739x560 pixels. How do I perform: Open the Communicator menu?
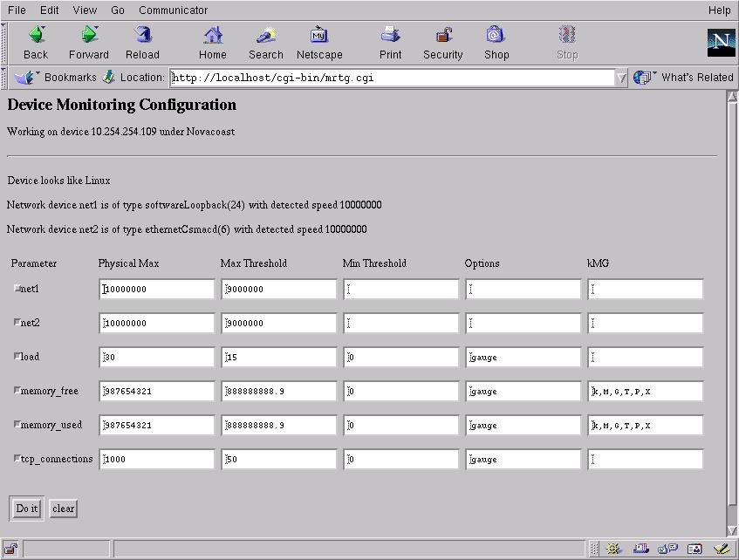(173, 10)
